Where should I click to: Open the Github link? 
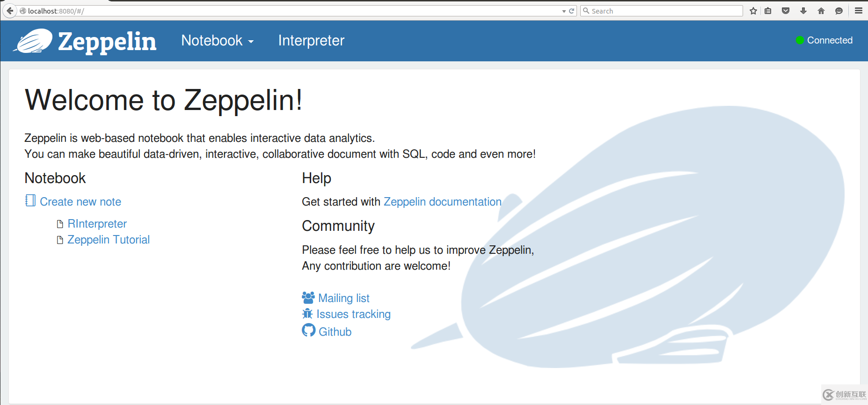coord(335,332)
